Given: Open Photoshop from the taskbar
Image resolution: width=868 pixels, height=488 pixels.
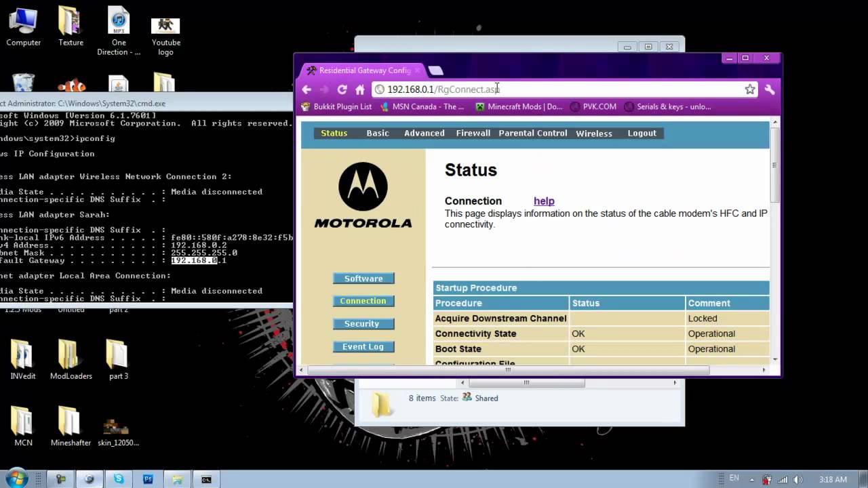Looking at the screenshot, I should click(x=148, y=479).
